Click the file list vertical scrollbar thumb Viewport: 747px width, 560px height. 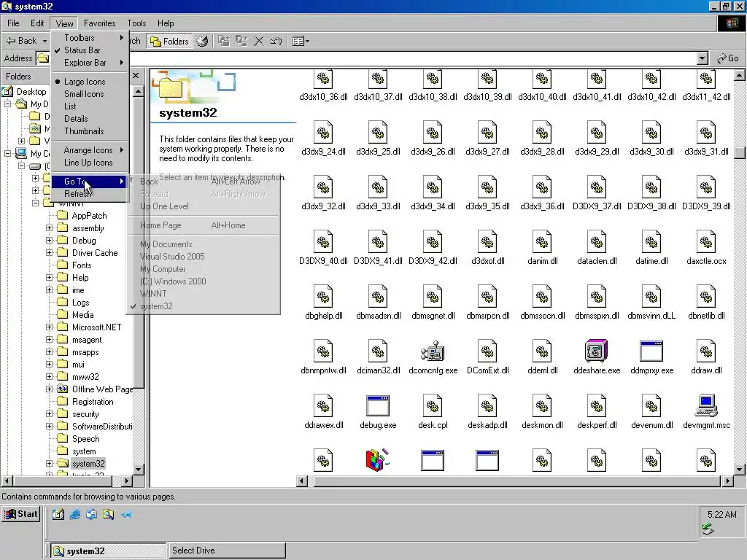[x=740, y=153]
